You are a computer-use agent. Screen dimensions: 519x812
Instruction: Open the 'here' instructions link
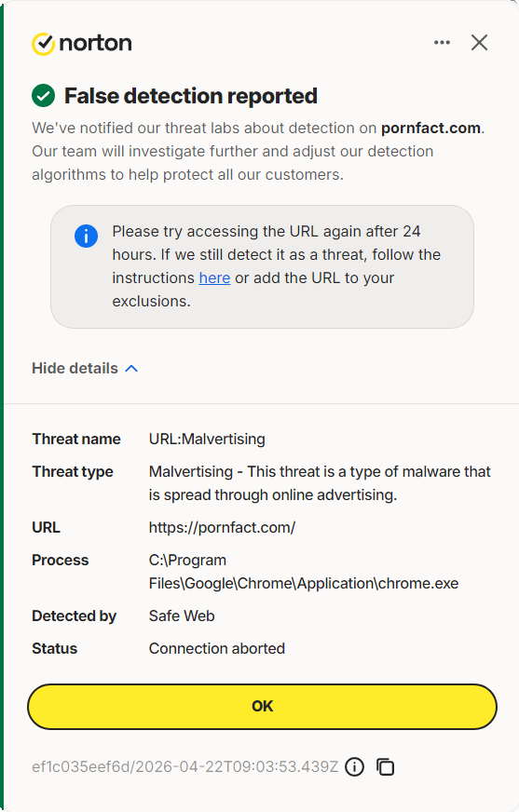tap(214, 278)
